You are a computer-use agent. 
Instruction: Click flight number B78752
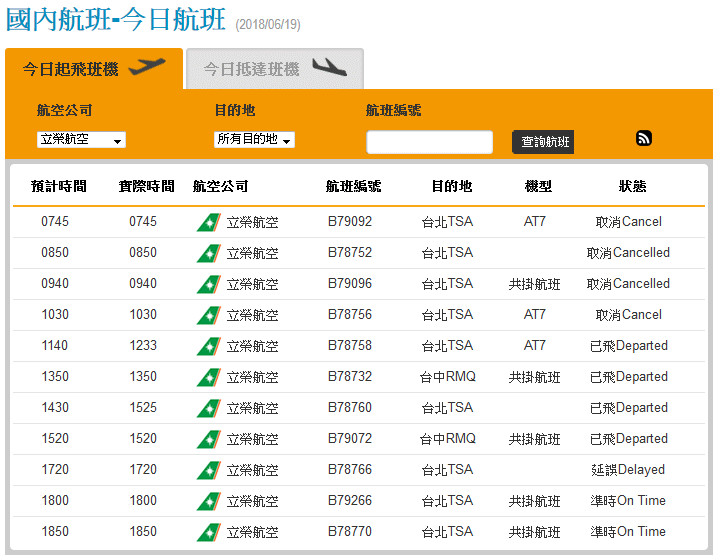coord(350,252)
